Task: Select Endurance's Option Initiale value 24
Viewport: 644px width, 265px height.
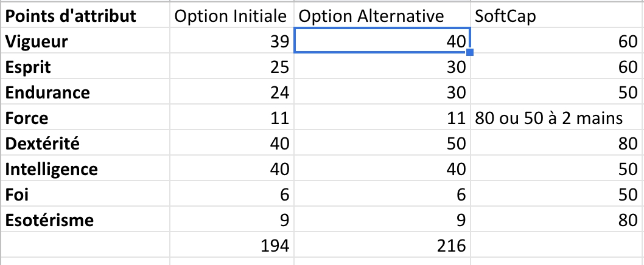Action: pos(232,92)
